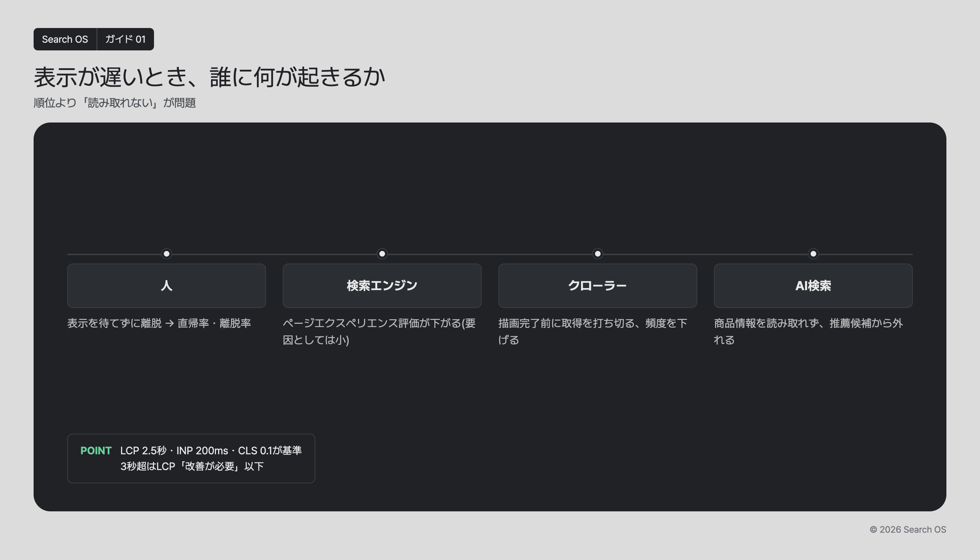Click the timeline dot above 人

click(x=167, y=254)
